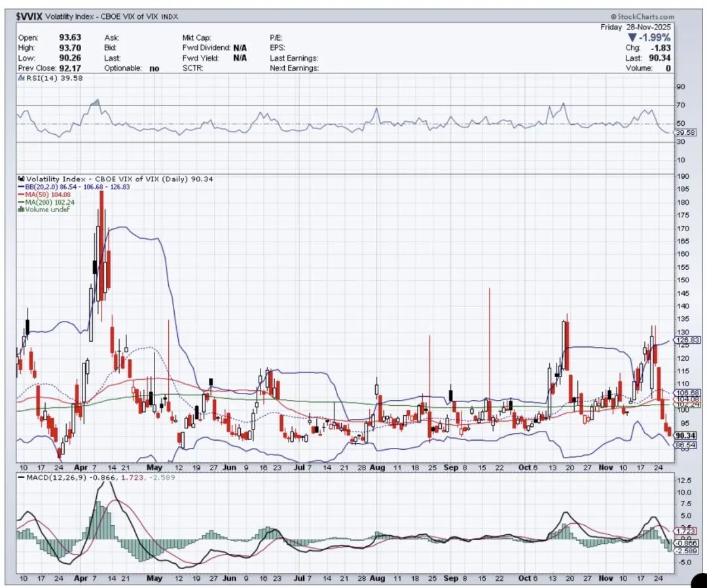Viewport: 707px width, 588px height.
Task: Click the volume bars icon before Volume undef
Action: pyautogui.click(x=21, y=210)
